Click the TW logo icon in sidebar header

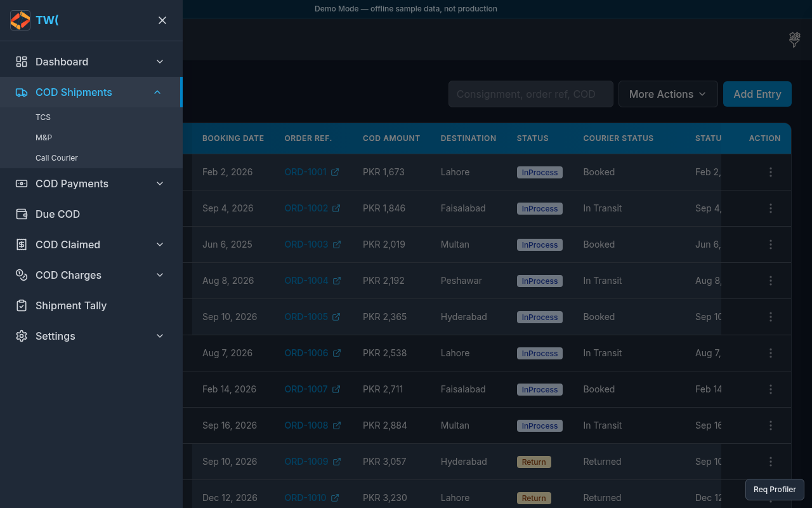pos(20,20)
